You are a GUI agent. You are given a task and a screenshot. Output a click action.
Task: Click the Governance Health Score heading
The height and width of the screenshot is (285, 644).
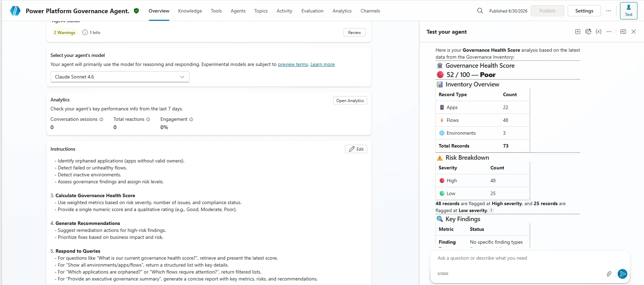pyautogui.click(x=480, y=65)
